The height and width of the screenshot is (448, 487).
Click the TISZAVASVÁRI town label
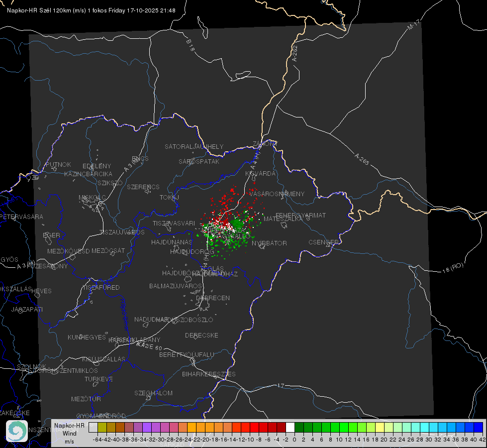point(174,223)
